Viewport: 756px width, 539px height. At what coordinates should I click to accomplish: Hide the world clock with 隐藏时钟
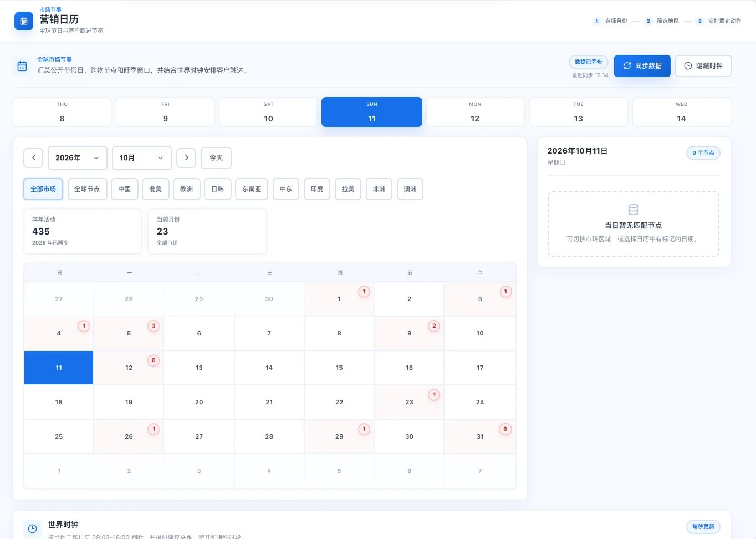[703, 65]
